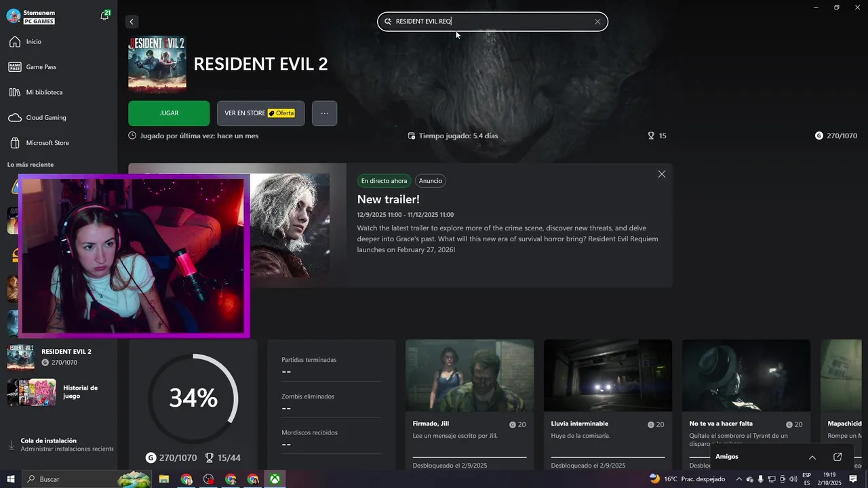Open Xbox app icon in taskbar
The width and height of the screenshot is (868, 488).
point(275,479)
